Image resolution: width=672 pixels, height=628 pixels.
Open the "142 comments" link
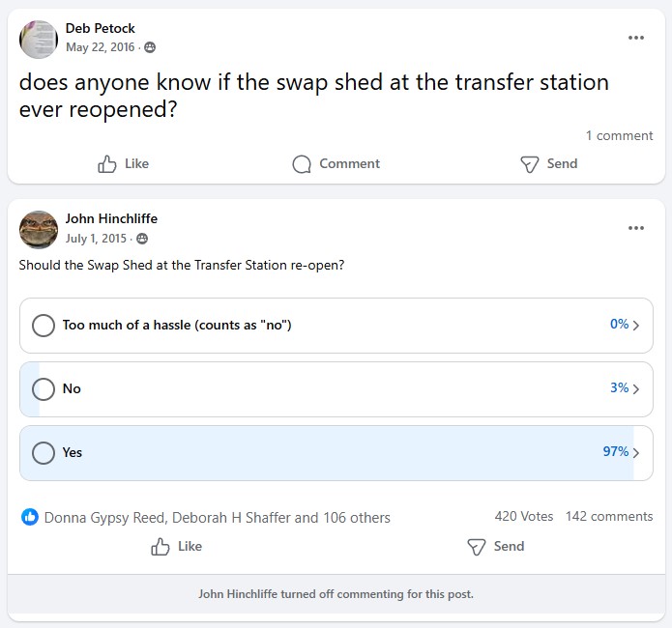[x=608, y=516]
